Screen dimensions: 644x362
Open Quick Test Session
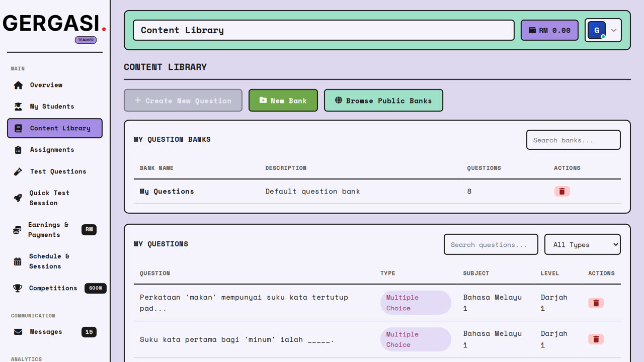click(x=55, y=198)
